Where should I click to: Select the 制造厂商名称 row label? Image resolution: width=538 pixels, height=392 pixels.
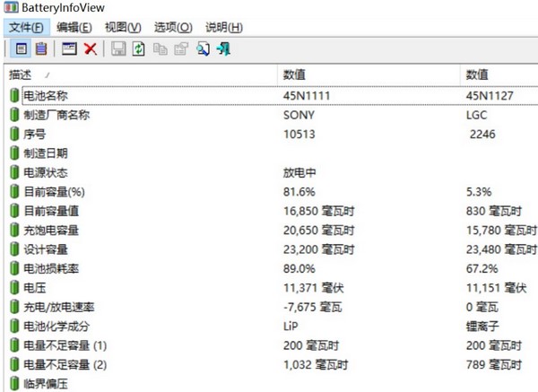coord(56,115)
